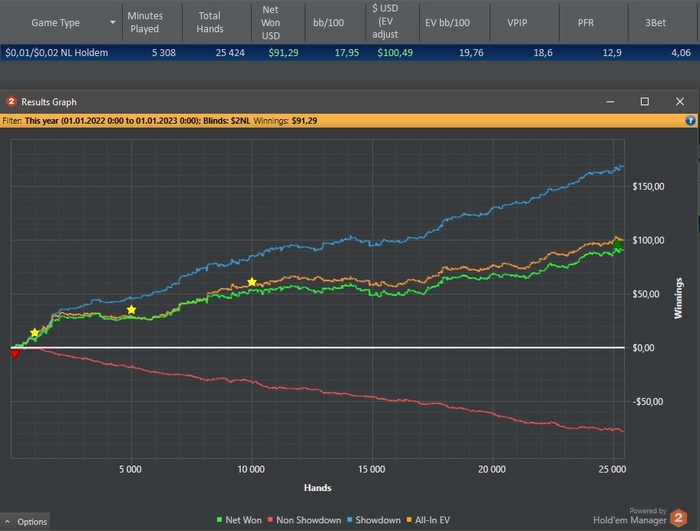Click the green triangle peak marker
The image size is (700, 531).
point(617,244)
